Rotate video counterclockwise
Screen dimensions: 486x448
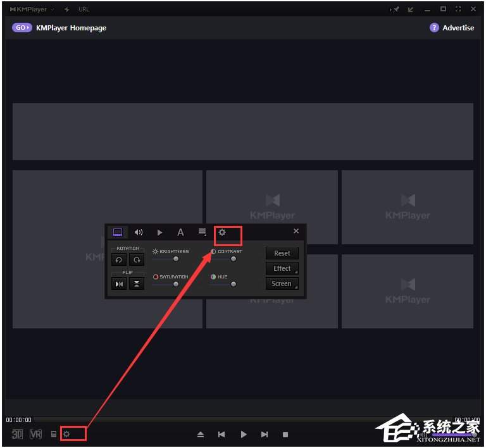pos(119,259)
